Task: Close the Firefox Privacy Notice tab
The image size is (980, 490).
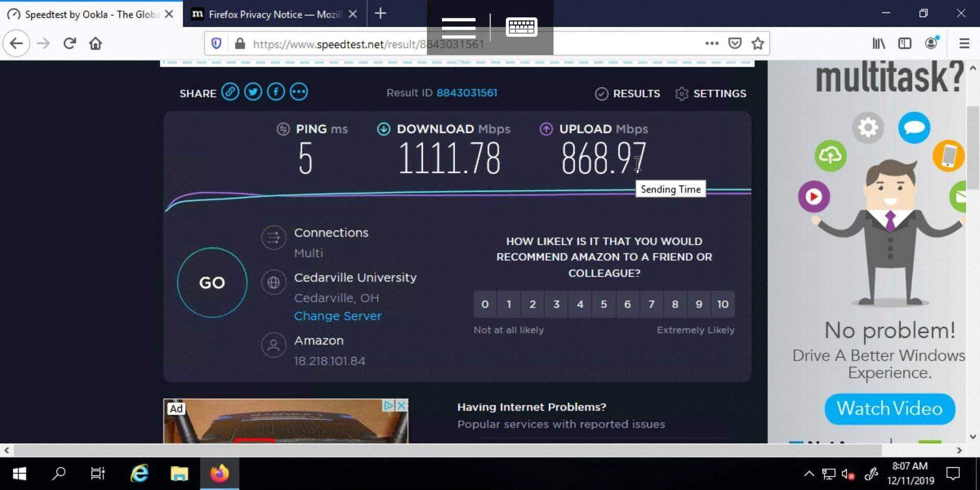Action: [x=353, y=14]
